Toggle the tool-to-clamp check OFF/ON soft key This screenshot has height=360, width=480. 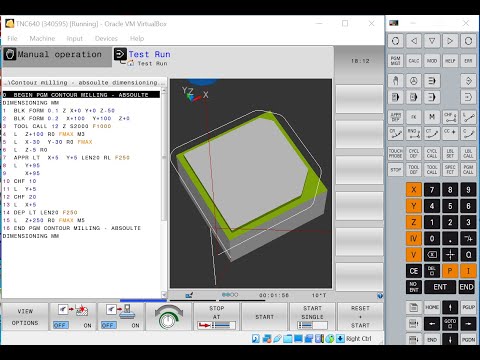(x=120, y=317)
